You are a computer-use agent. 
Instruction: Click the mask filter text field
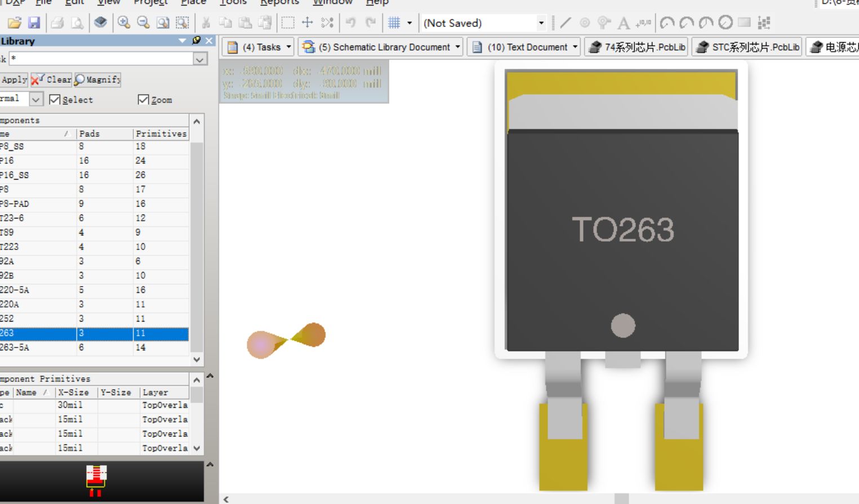[x=101, y=59]
